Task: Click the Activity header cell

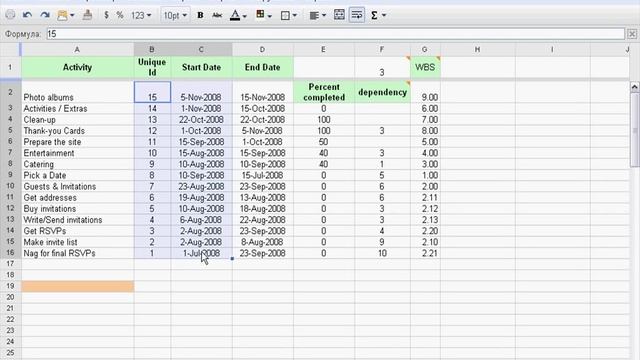Action: pyautogui.click(x=77, y=67)
